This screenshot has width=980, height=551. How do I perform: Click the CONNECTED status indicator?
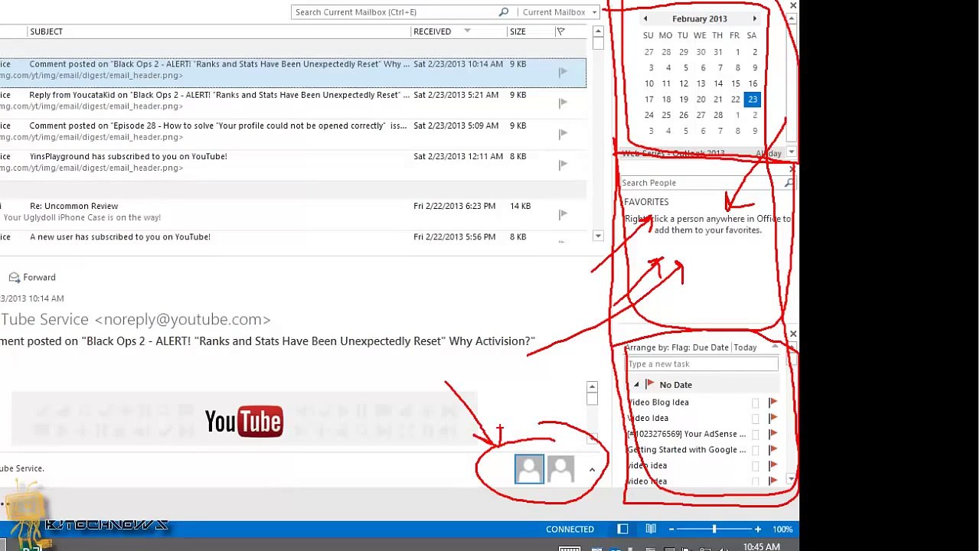(570, 529)
